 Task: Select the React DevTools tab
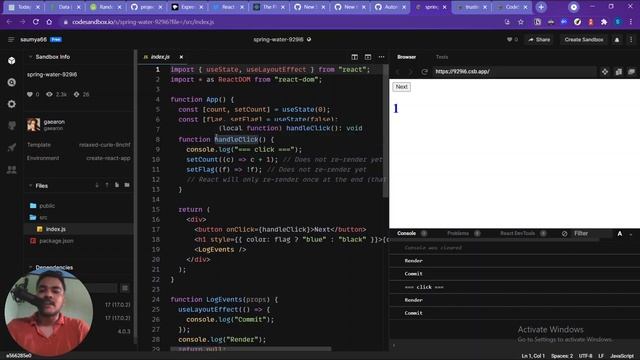click(518, 233)
